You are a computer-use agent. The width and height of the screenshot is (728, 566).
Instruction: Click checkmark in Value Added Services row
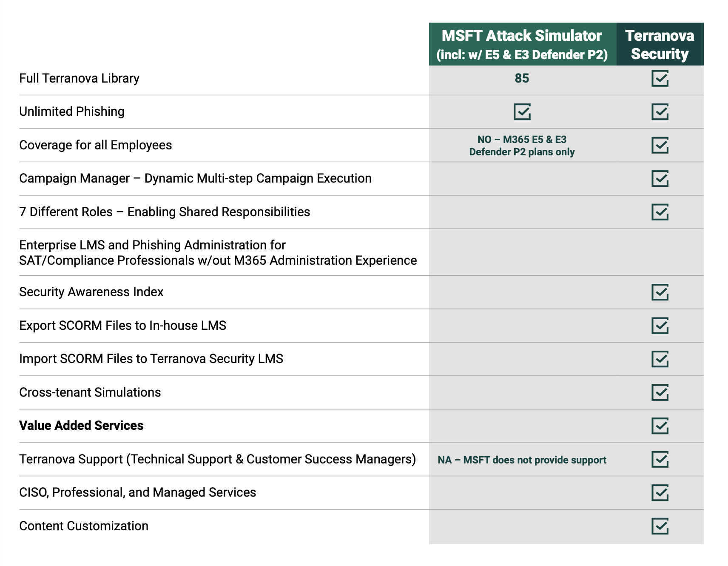click(660, 426)
